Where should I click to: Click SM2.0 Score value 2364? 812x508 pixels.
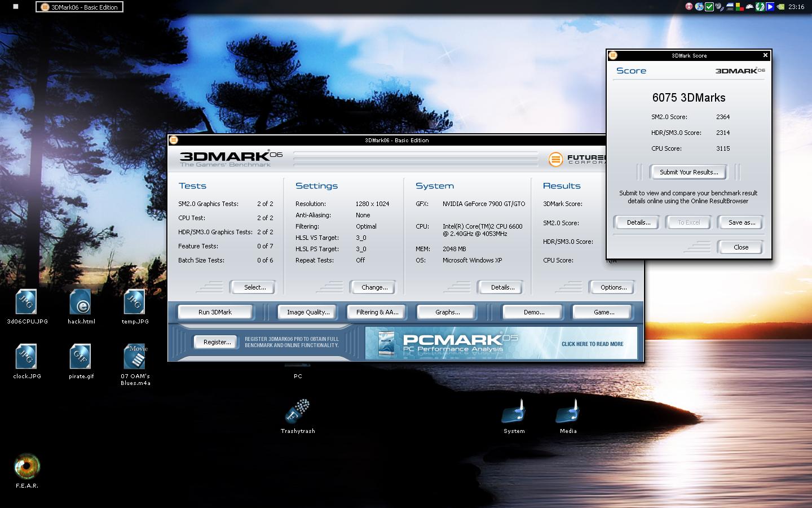[x=722, y=117]
